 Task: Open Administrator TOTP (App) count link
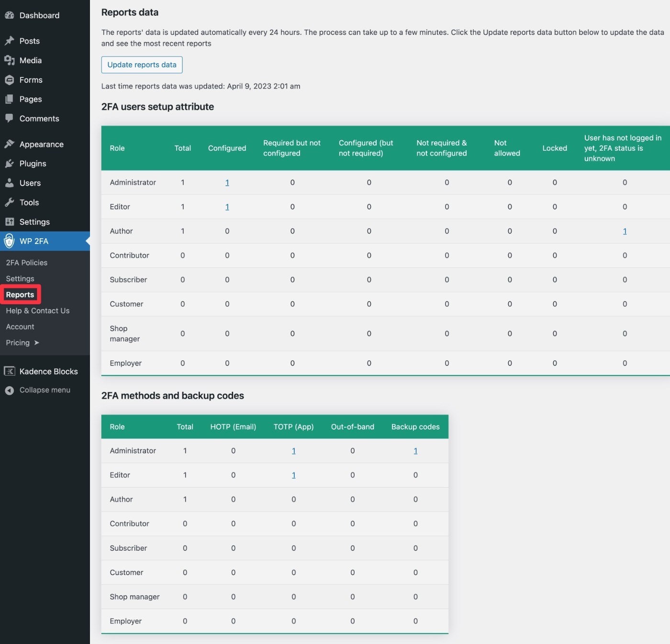pos(294,451)
